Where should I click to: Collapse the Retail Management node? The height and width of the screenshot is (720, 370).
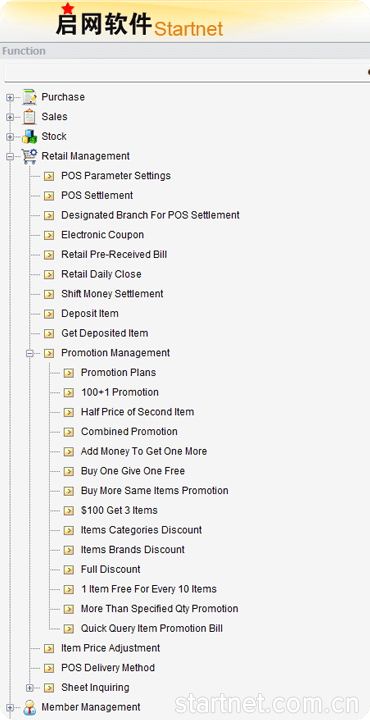pyautogui.click(x=10, y=157)
